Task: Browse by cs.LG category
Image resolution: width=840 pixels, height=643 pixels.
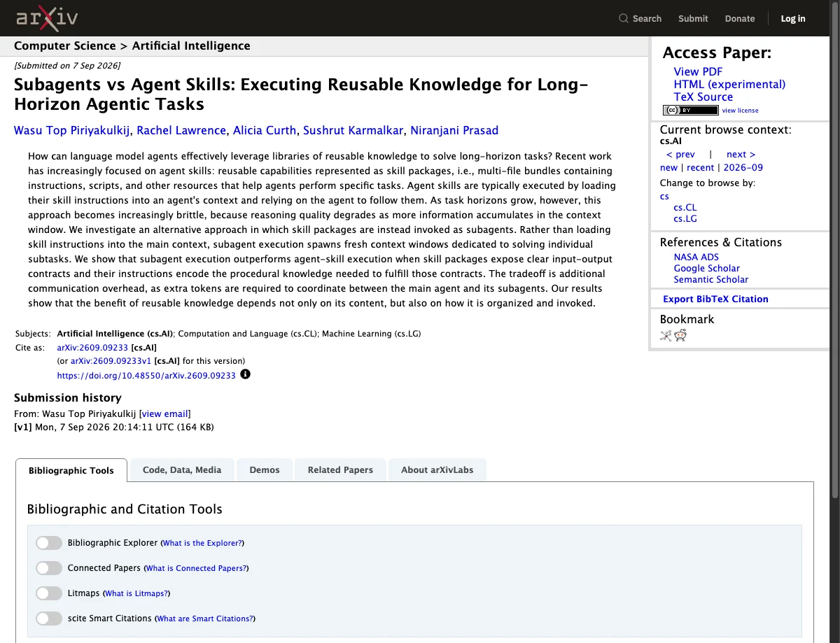Action: (x=685, y=218)
